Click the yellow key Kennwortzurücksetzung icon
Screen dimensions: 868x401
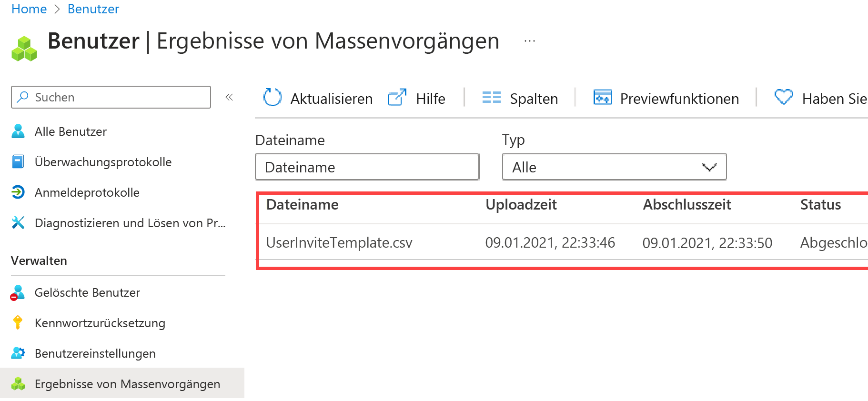point(18,323)
